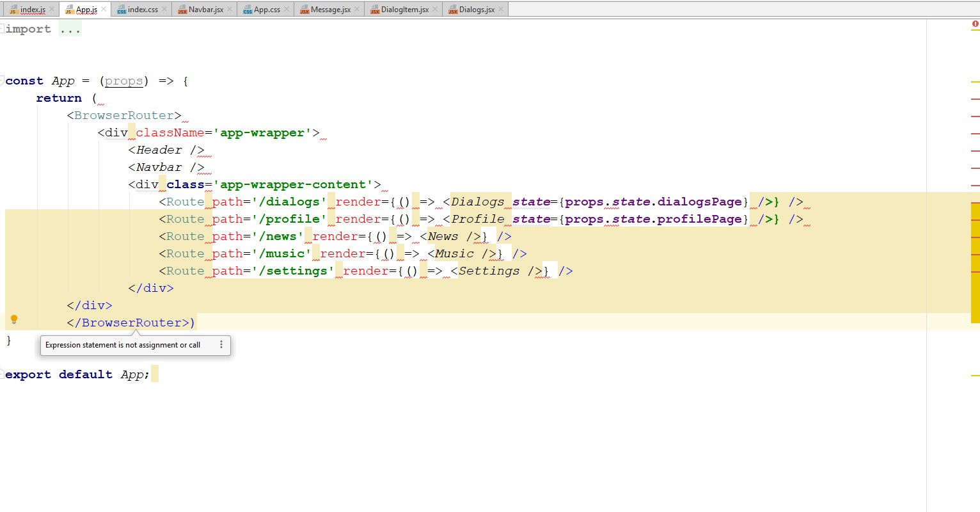Click the '/dialogs' route path string
Screen dimensions: 980x512
click(289, 202)
